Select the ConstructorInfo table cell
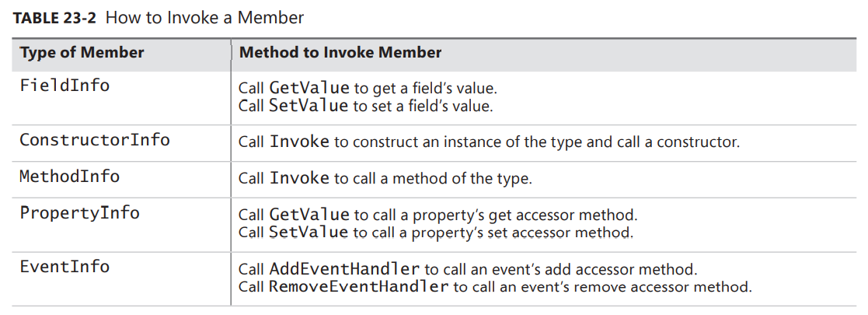 click(94, 141)
